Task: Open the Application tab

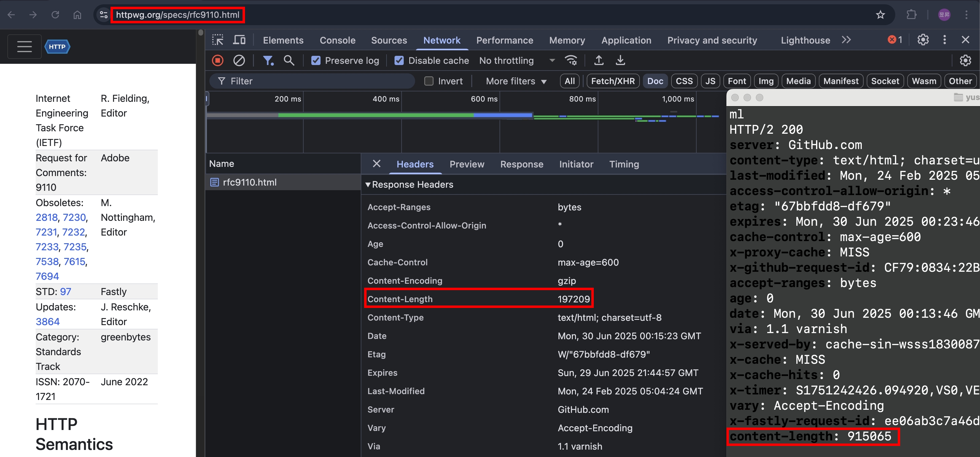Action: (626, 40)
